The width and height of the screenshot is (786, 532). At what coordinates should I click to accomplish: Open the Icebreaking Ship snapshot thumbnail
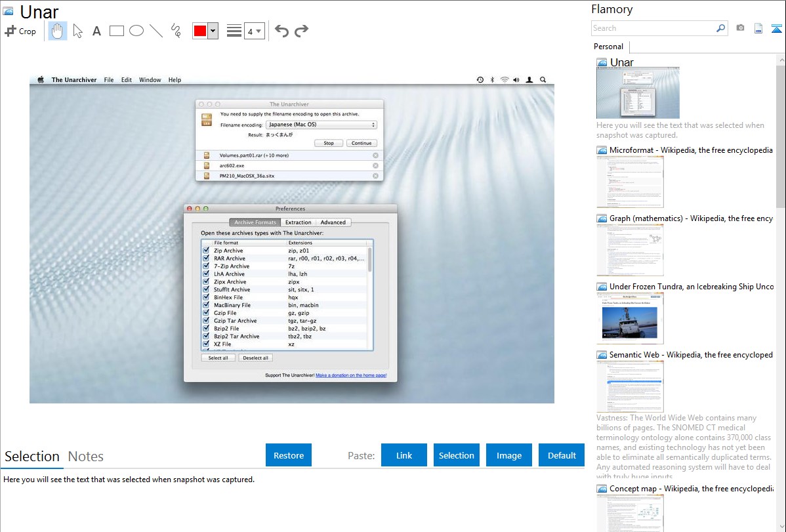pyautogui.click(x=630, y=318)
